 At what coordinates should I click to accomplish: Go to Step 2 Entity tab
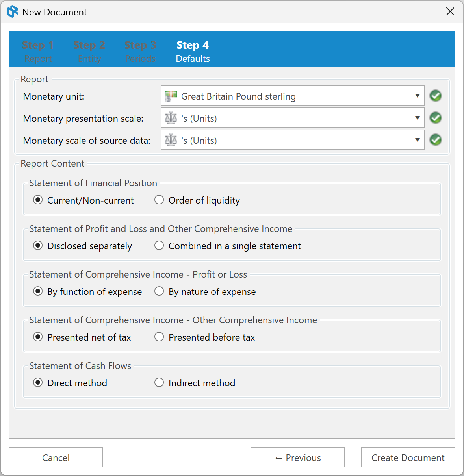tap(89, 51)
